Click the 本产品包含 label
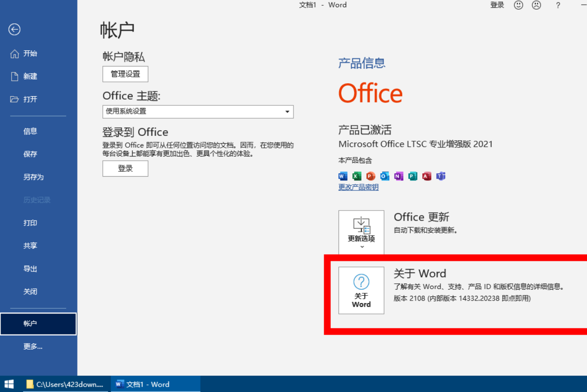The image size is (587, 392). [x=355, y=160]
